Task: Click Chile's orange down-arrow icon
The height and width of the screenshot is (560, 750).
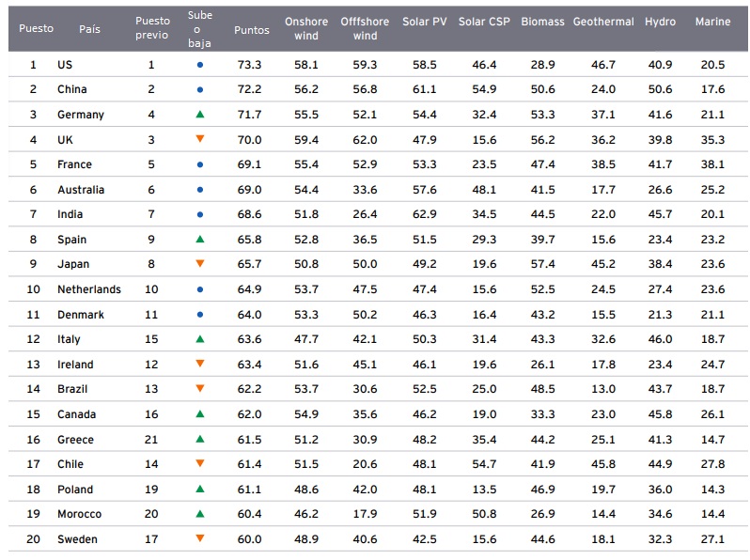Action: pyautogui.click(x=199, y=463)
